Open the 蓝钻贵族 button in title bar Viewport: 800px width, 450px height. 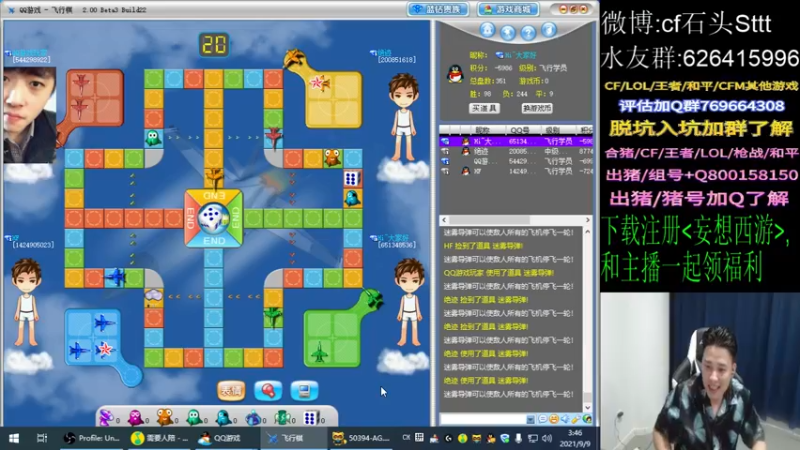click(438, 9)
